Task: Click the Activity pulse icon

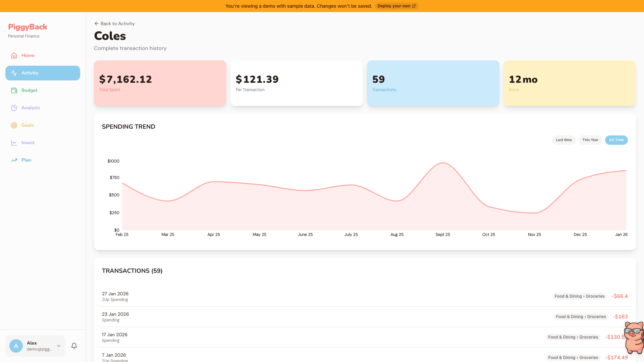Action: (x=14, y=73)
